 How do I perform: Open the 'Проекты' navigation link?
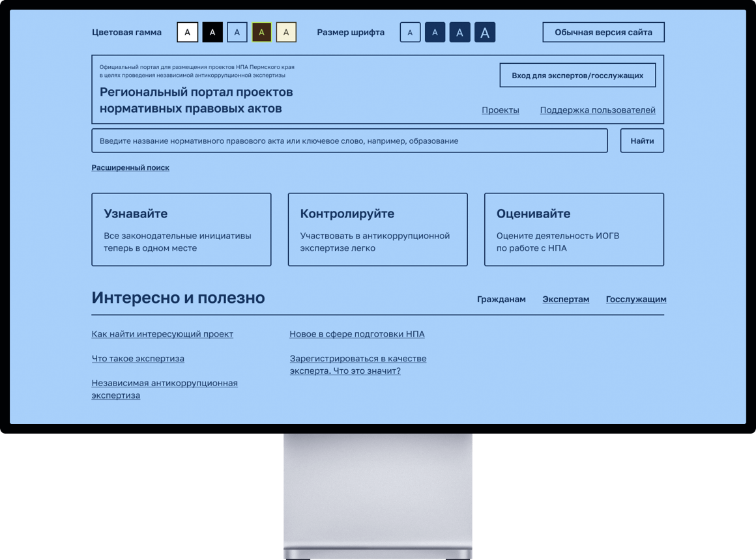[500, 110]
